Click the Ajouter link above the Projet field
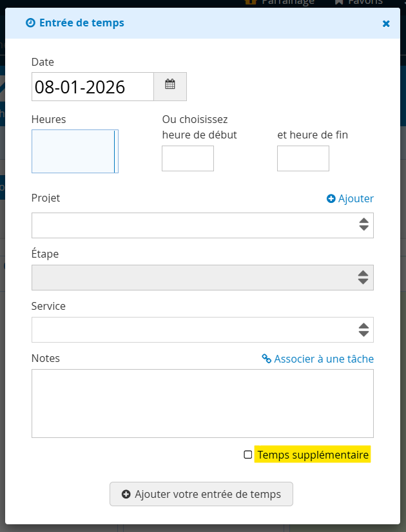Viewport: 406px width, 532px height. 354,198
